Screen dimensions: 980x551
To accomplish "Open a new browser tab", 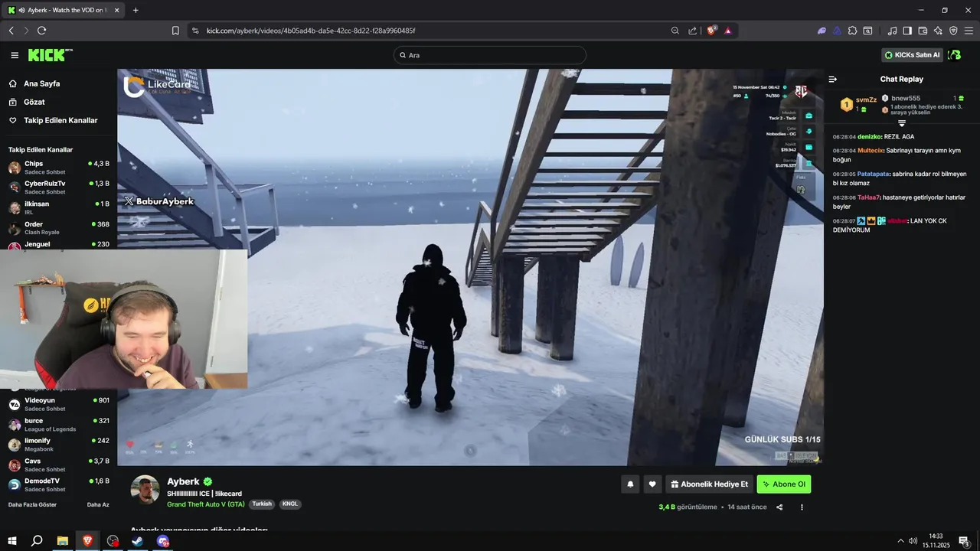I will coord(136,10).
